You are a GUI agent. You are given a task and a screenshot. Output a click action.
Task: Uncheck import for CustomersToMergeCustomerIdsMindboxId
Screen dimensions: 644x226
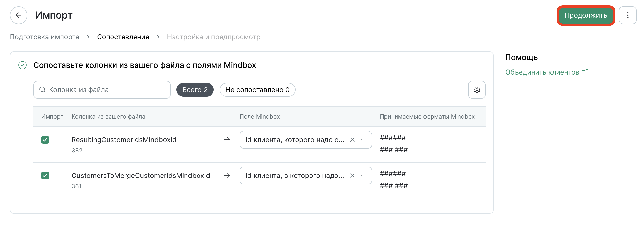pos(45,176)
